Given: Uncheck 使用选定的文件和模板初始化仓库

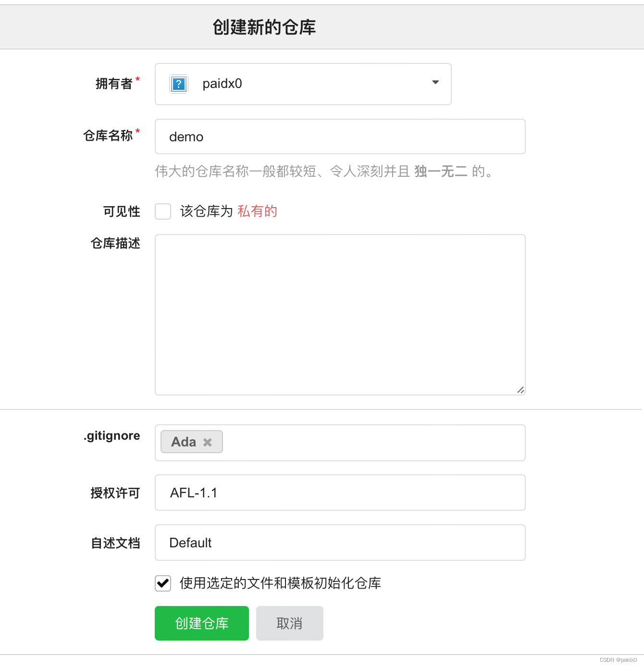Looking at the screenshot, I should [x=163, y=583].
